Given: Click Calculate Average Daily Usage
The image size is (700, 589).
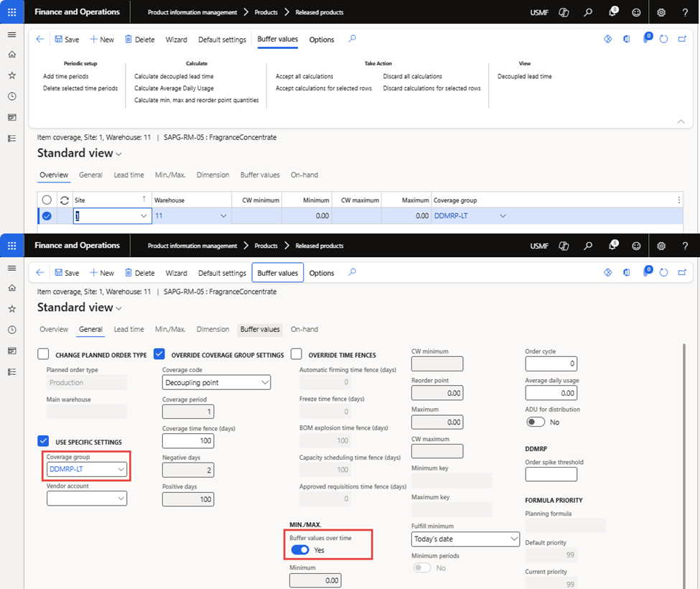Looking at the screenshot, I should tap(174, 88).
